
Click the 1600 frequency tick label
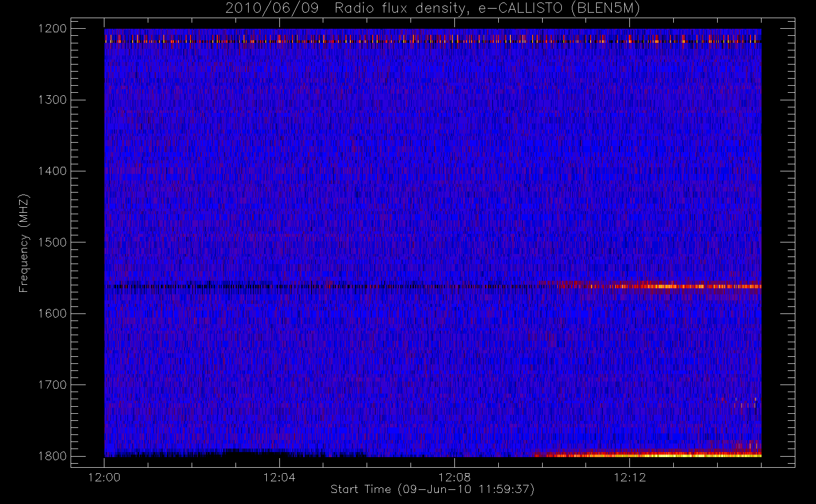(x=52, y=313)
